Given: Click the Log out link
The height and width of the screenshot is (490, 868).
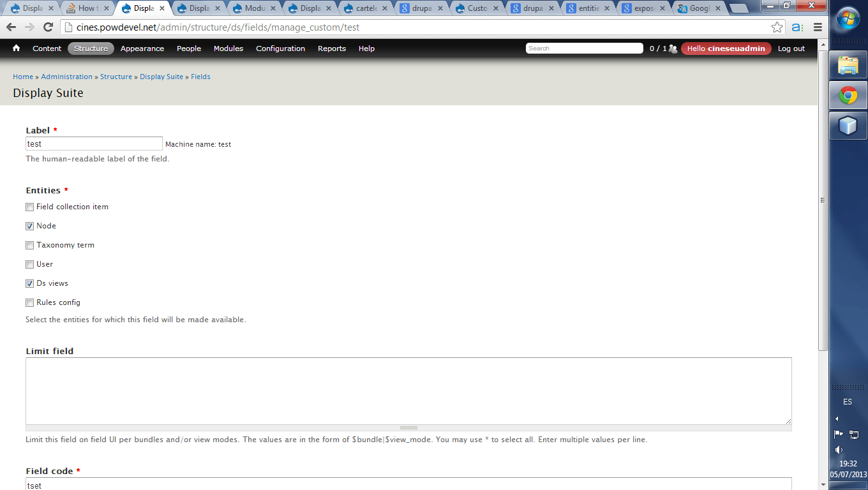Looking at the screenshot, I should coord(791,48).
